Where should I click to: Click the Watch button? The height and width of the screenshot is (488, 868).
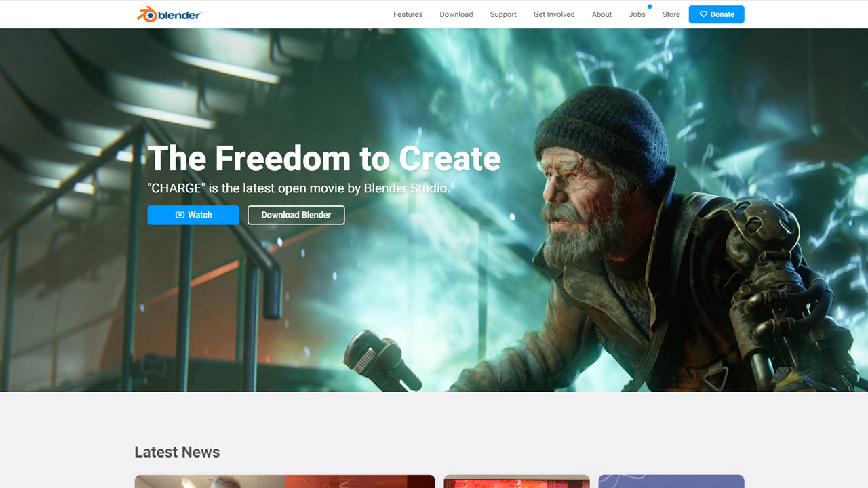click(193, 215)
